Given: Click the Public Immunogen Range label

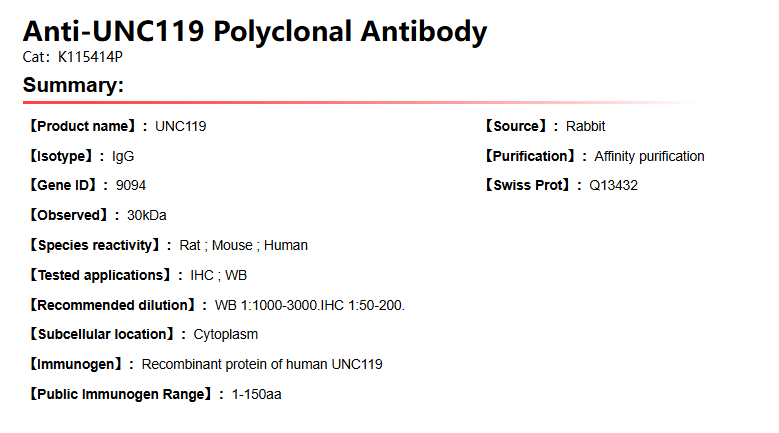Looking at the screenshot, I should tap(120, 394).
